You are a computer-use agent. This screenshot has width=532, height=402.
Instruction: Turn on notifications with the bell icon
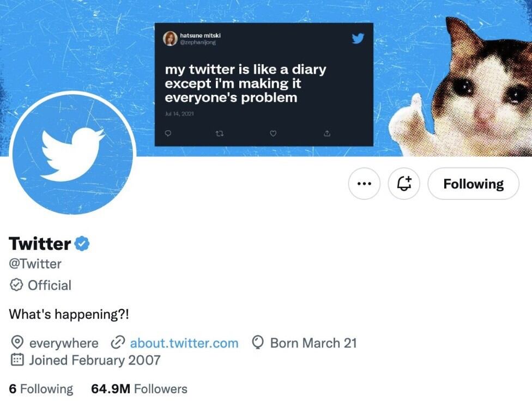(x=404, y=184)
